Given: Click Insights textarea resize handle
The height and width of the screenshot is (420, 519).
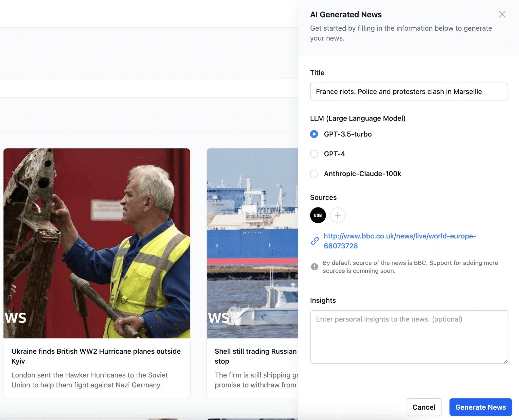Looking at the screenshot, I should tap(506, 361).
